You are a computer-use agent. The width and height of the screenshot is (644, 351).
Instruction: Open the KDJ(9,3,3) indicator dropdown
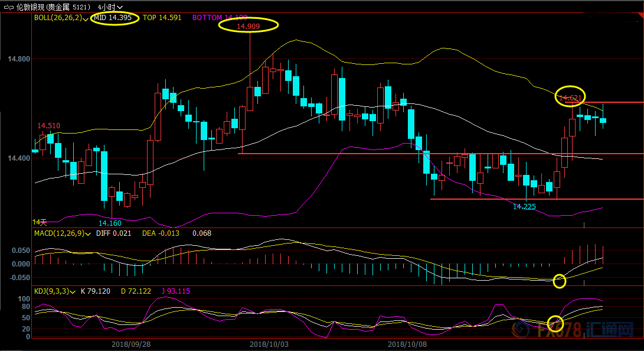(74, 291)
